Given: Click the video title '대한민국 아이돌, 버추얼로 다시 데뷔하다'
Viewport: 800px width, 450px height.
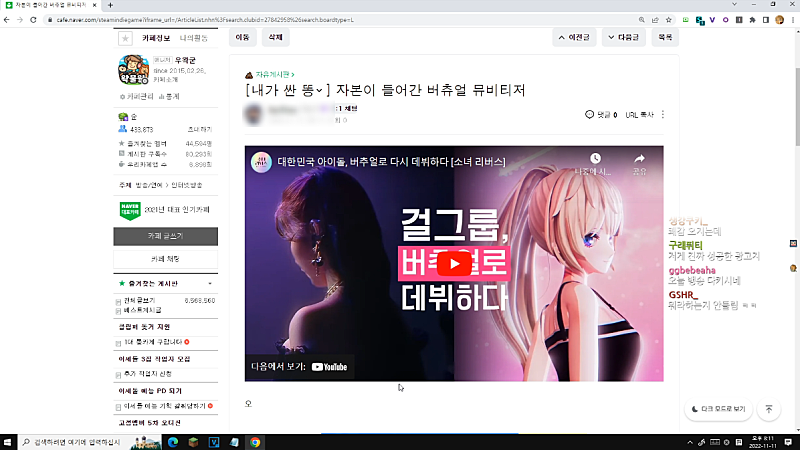Looking at the screenshot, I should click(x=391, y=162).
